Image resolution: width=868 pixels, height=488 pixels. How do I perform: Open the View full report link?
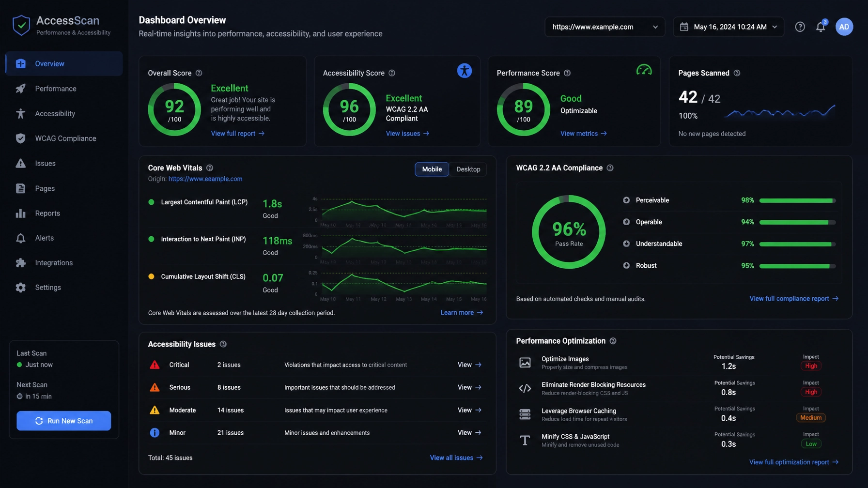pos(237,134)
